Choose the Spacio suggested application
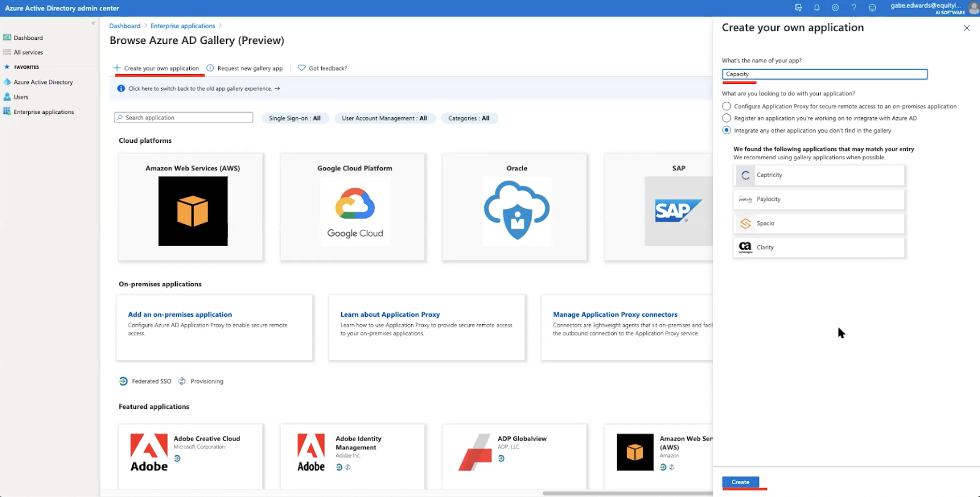980x497 pixels. (819, 224)
